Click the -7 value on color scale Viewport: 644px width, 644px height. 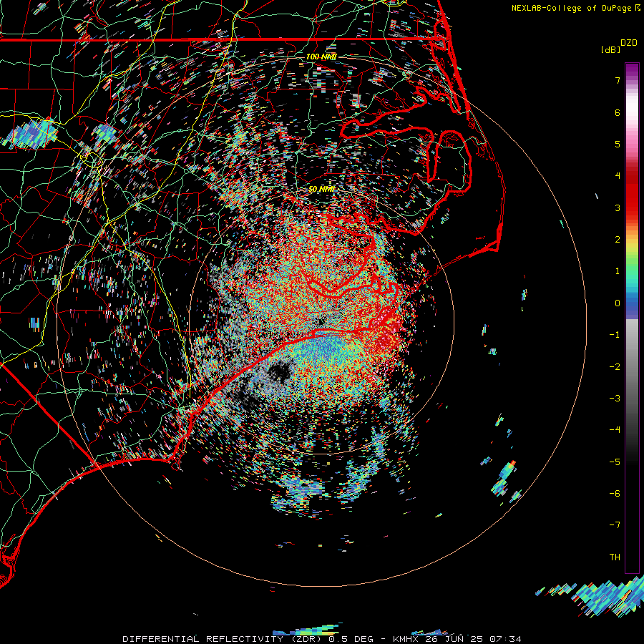pos(615,525)
